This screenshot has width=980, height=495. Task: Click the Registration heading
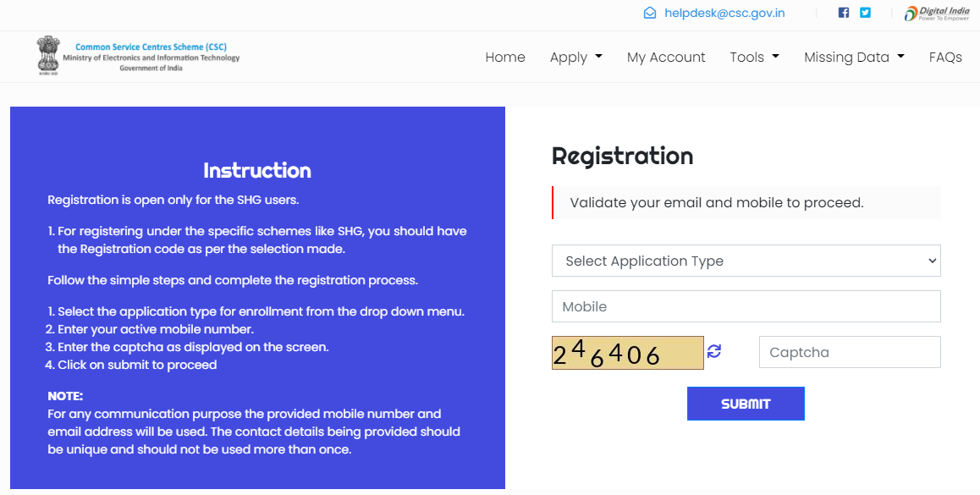point(623,157)
